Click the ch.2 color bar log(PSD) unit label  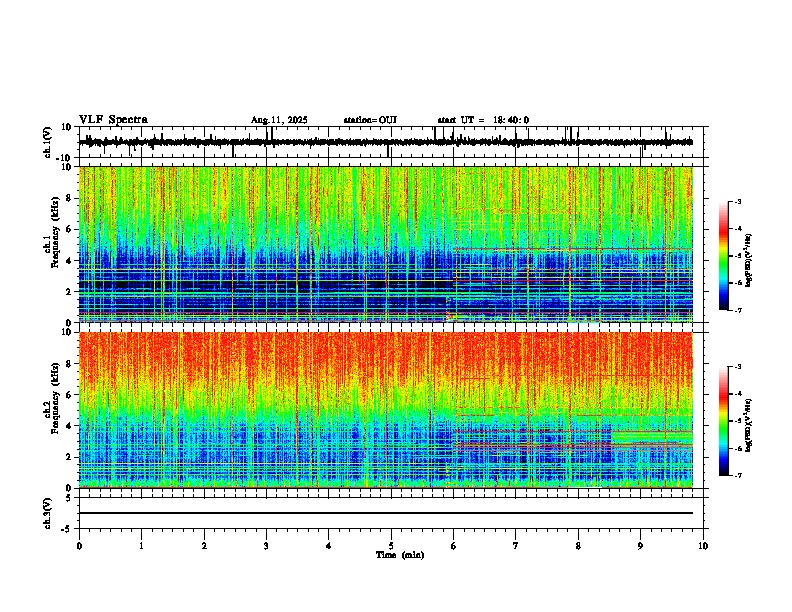(748, 425)
